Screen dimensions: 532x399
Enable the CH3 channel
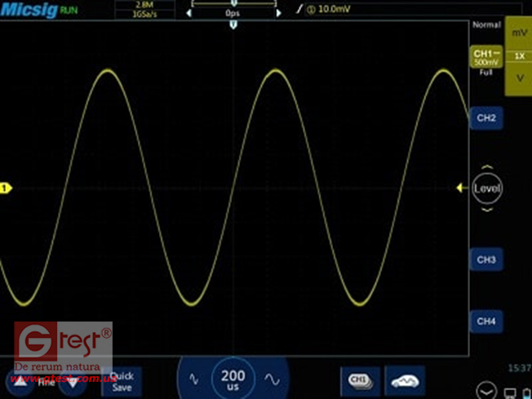click(486, 260)
